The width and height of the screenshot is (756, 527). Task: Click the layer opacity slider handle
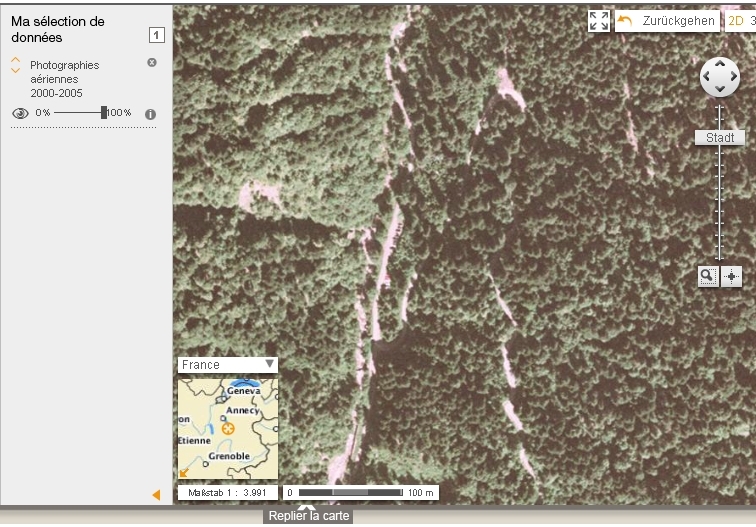(x=104, y=113)
